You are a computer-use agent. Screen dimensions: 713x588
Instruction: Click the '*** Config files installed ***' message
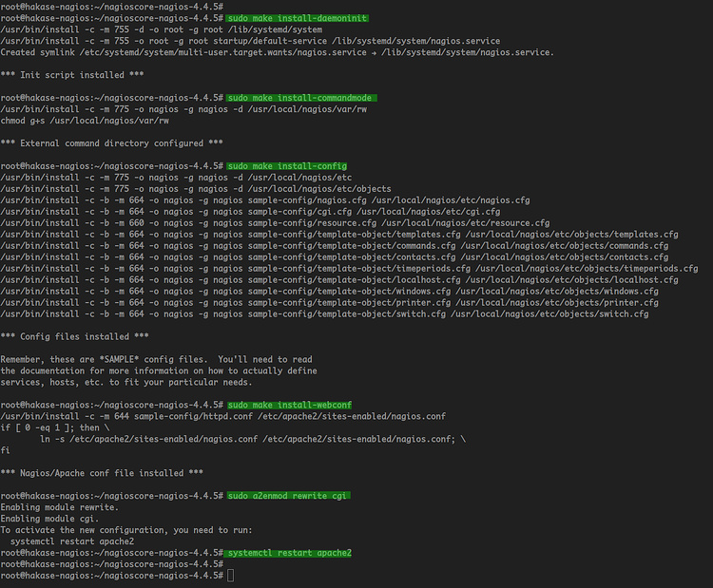[x=74, y=336]
